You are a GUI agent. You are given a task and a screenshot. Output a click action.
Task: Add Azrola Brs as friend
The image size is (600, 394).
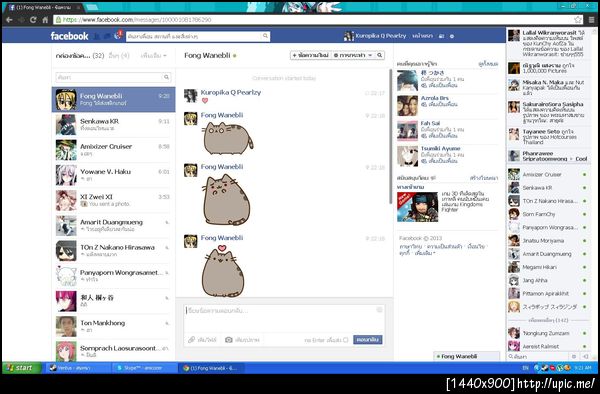tap(439, 104)
